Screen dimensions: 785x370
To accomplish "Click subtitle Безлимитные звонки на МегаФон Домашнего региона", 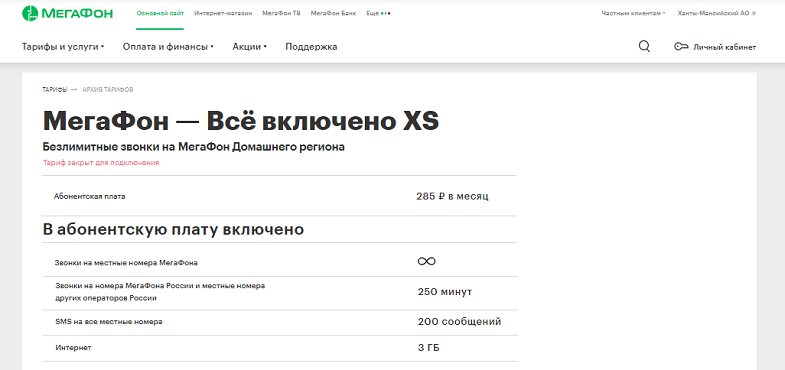I will [194, 148].
